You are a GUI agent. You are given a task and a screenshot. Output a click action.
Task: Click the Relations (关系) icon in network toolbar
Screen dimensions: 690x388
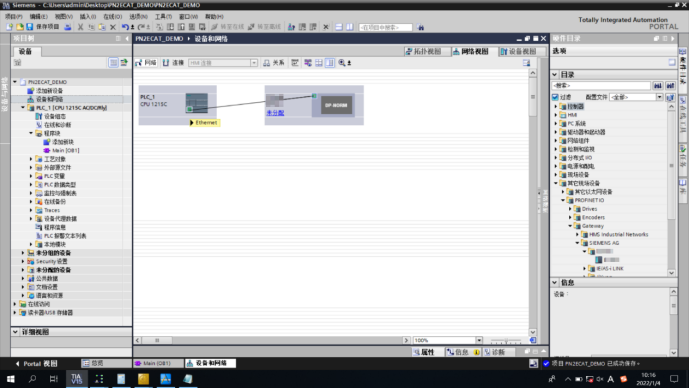pos(274,63)
